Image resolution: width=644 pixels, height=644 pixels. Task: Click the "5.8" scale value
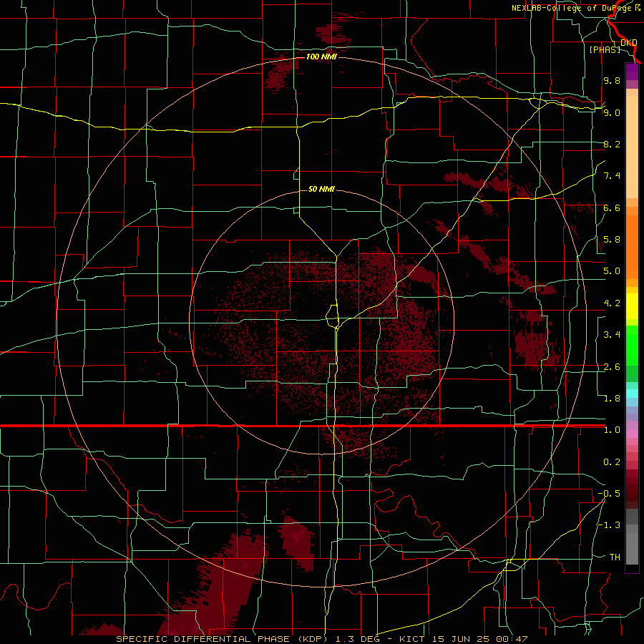click(x=612, y=239)
